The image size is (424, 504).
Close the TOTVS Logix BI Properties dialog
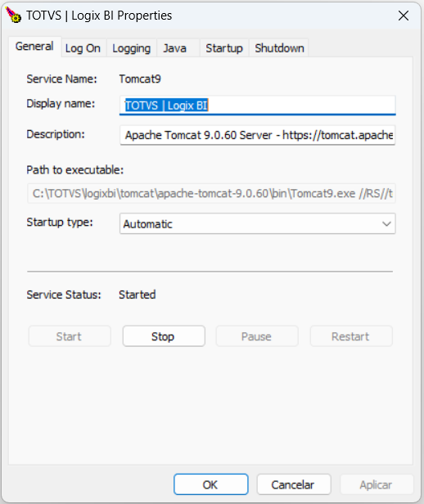point(404,16)
